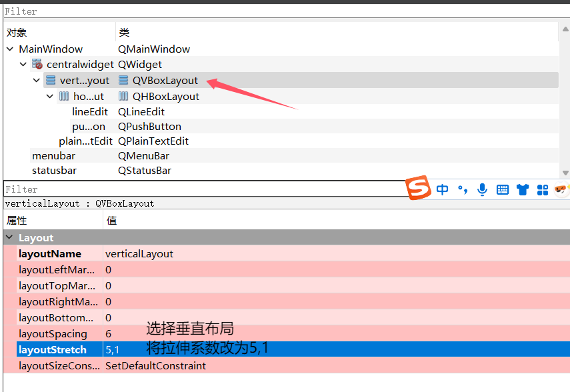
Task: Select the statusbar object row
Action: [x=281, y=171]
